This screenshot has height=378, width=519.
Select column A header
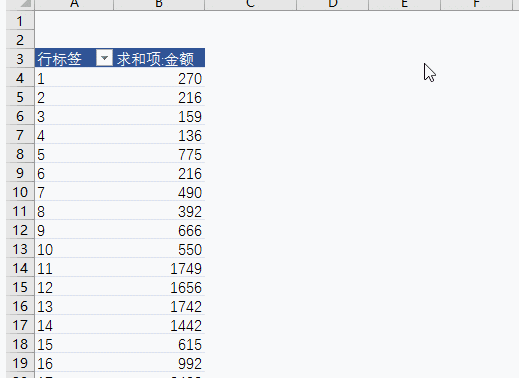(x=74, y=5)
